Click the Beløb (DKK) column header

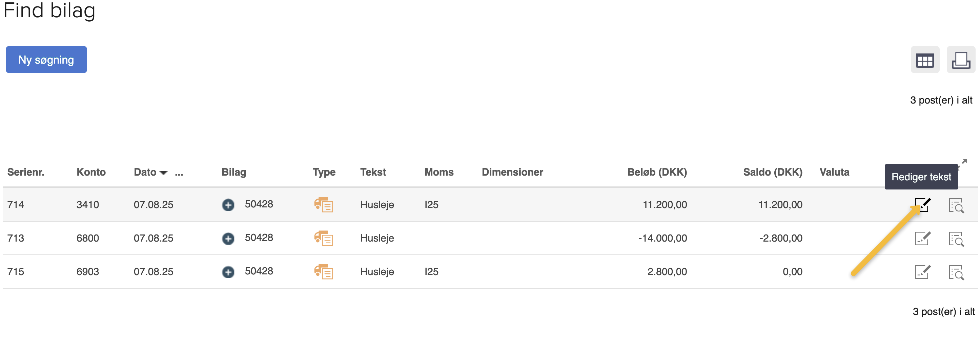[657, 172]
